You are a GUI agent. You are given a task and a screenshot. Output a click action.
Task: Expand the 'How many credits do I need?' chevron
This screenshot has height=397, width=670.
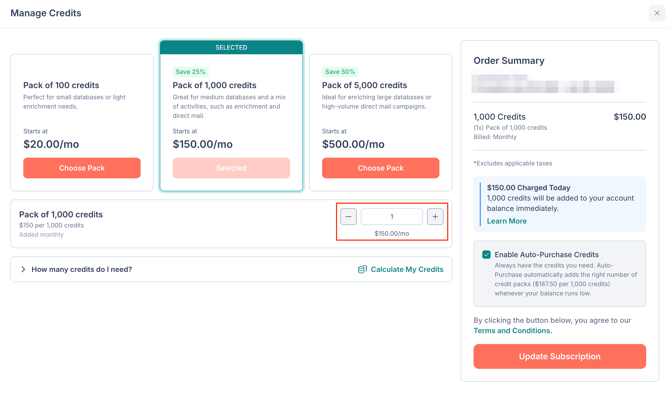23,269
